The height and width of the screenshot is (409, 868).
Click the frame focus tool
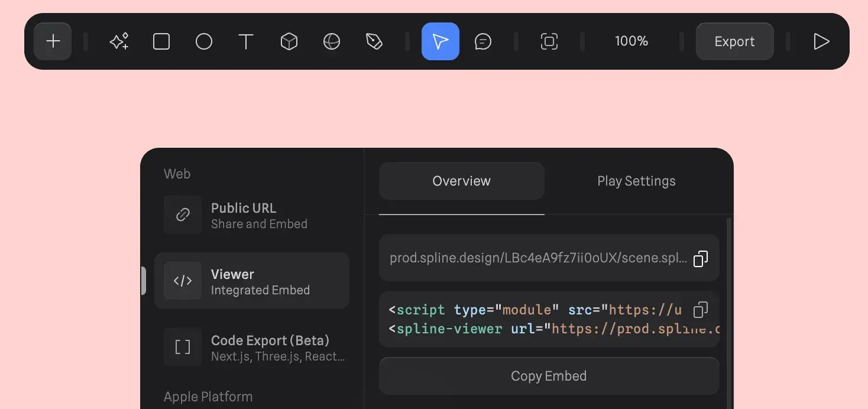[549, 41]
